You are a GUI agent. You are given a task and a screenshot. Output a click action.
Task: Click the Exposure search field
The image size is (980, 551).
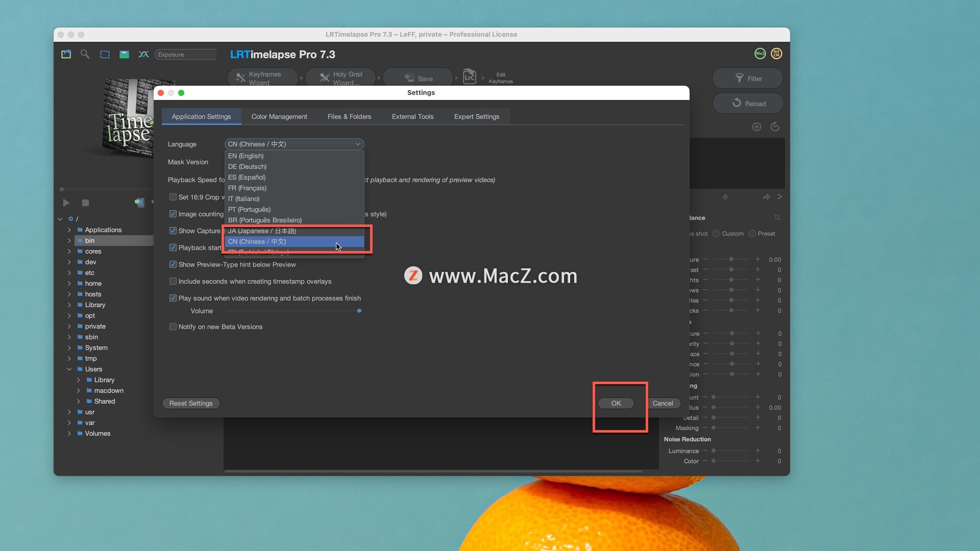pos(186,55)
